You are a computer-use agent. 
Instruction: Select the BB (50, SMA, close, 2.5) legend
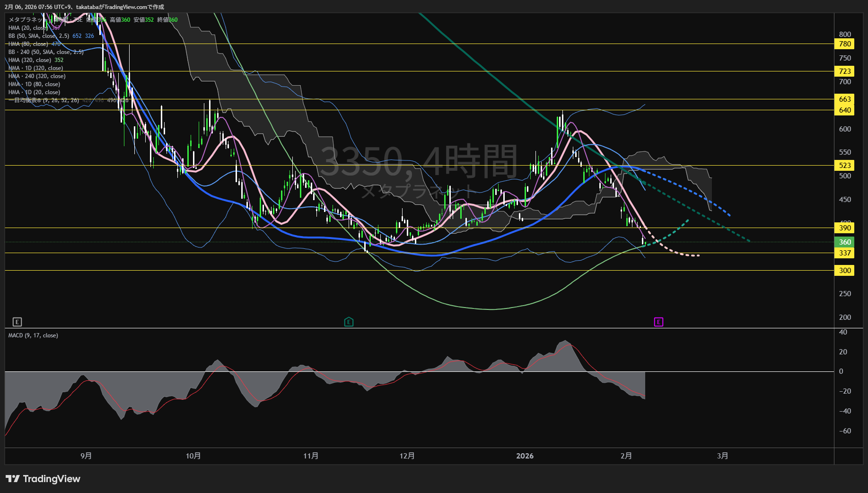point(39,36)
